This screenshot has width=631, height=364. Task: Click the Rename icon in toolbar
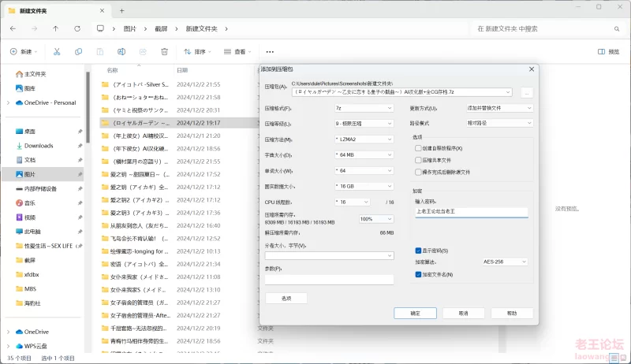click(121, 51)
